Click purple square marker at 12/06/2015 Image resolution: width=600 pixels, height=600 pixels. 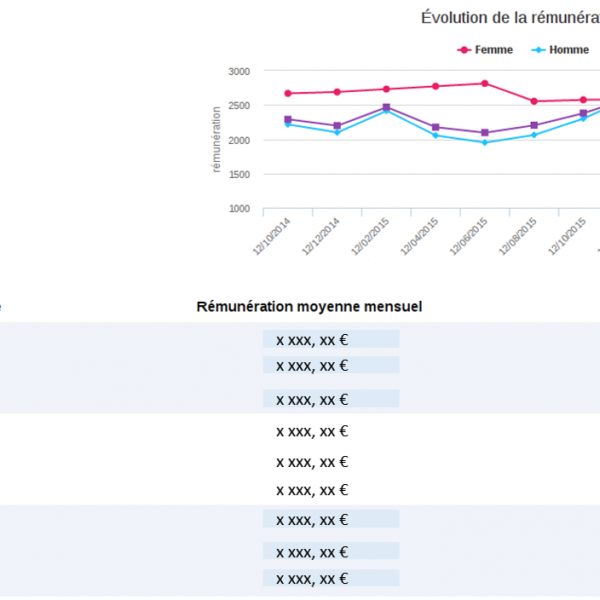(485, 133)
